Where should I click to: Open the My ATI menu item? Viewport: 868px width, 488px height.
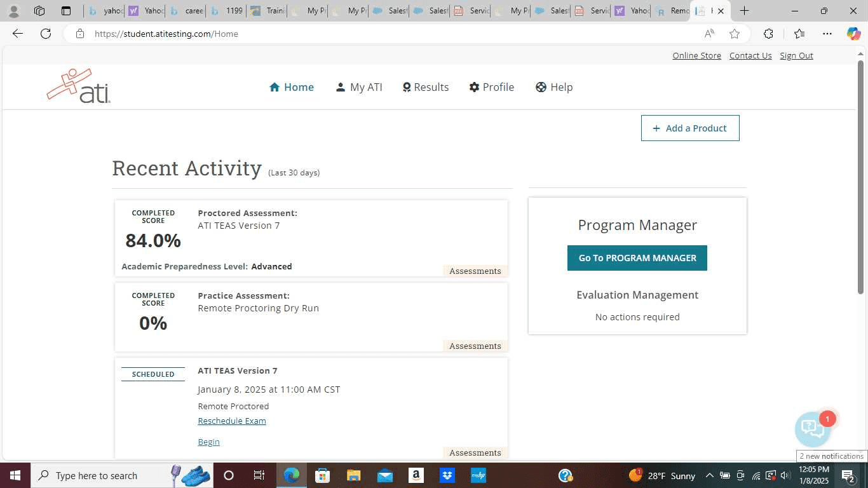click(x=359, y=87)
